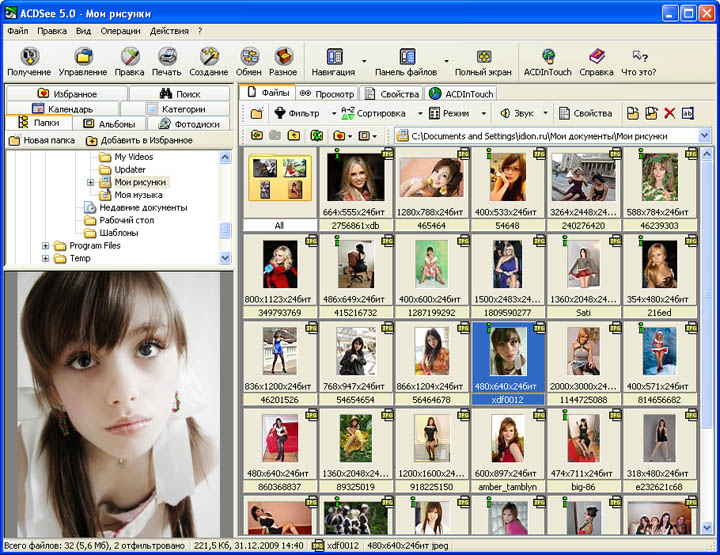Image resolution: width=720 pixels, height=555 pixels.
Task: Expand the path address combo box
Action: [704, 135]
